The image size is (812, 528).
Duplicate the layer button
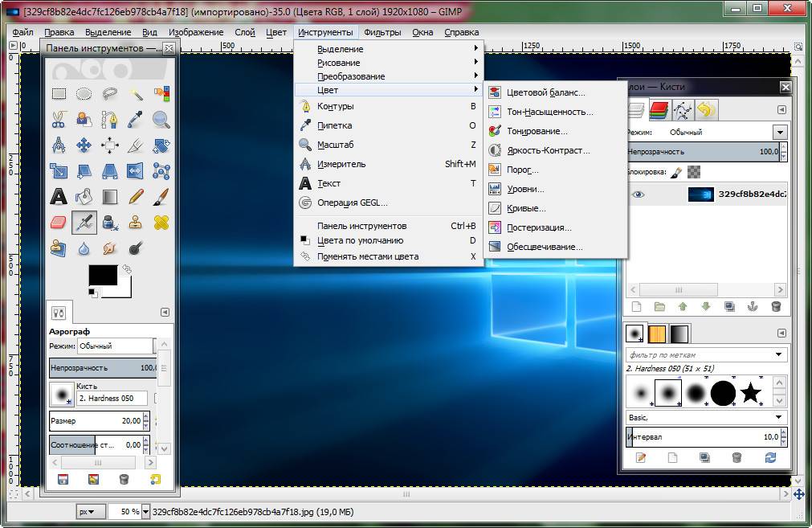tap(729, 307)
